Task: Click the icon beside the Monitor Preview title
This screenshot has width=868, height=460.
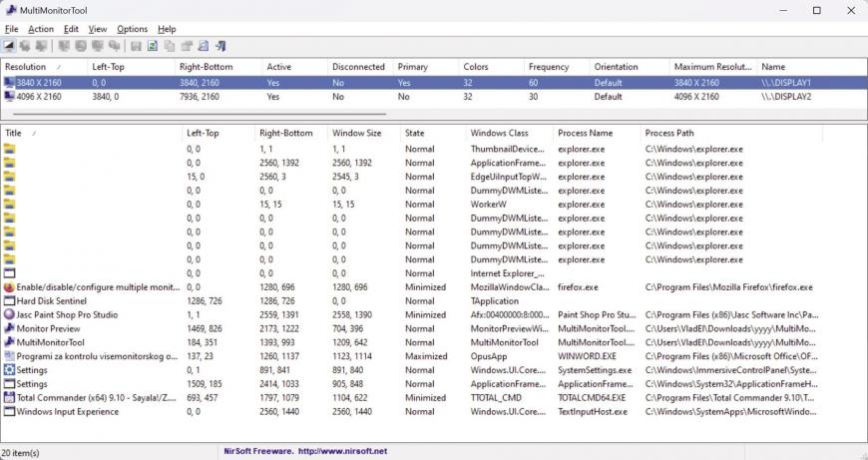Action: (x=9, y=328)
